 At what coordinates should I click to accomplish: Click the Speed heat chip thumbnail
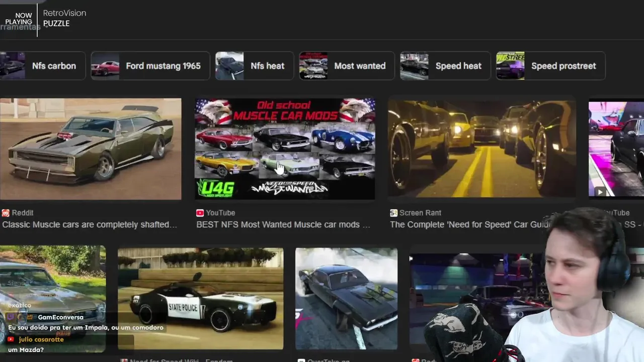[x=414, y=66]
